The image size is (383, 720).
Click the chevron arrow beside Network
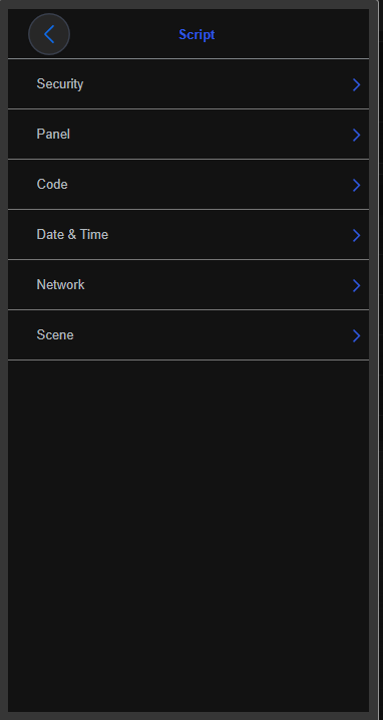(x=356, y=286)
